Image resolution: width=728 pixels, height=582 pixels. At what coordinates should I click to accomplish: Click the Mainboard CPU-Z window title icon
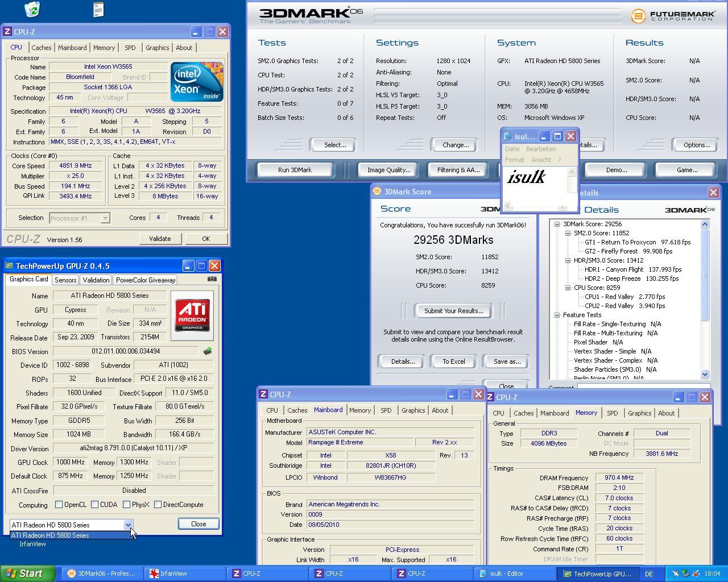(x=263, y=394)
